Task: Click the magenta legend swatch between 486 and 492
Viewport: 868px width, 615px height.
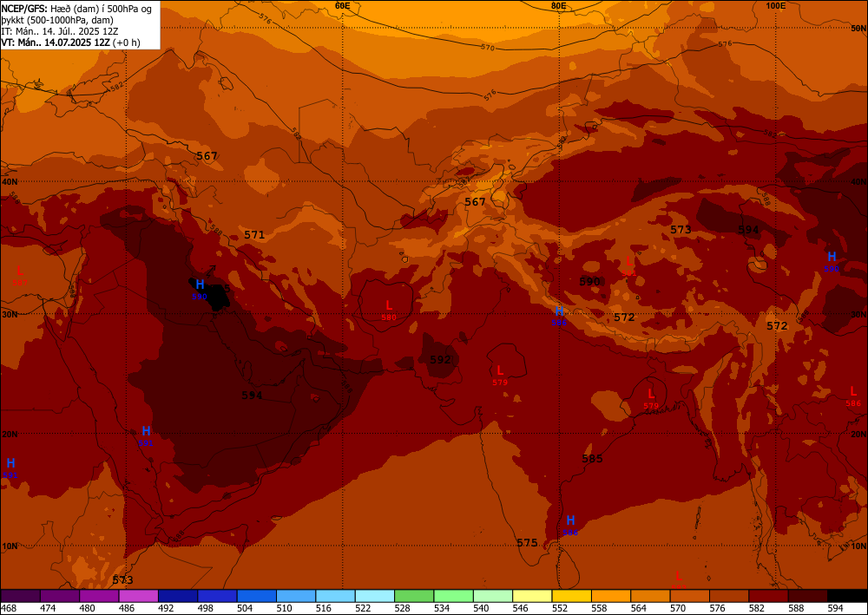Action: 138,596
